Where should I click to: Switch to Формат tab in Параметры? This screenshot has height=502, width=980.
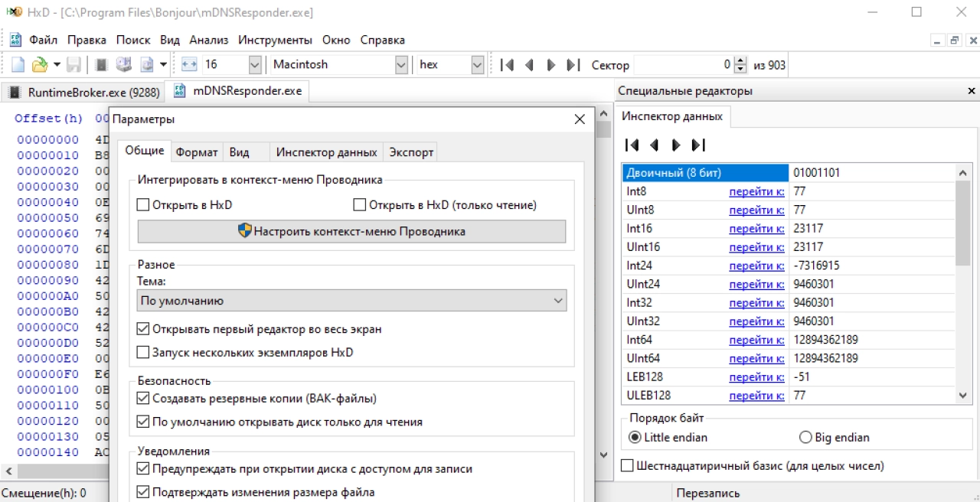coord(197,152)
